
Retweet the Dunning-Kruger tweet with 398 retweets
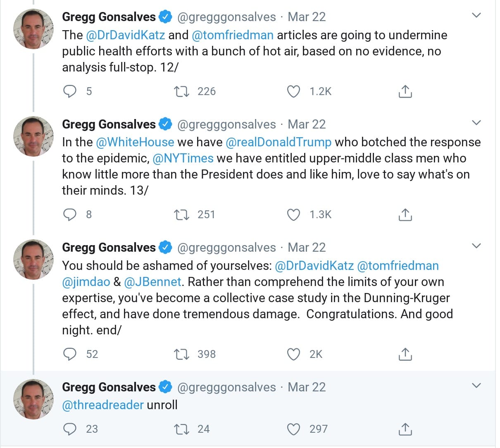[x=181, y=354]
